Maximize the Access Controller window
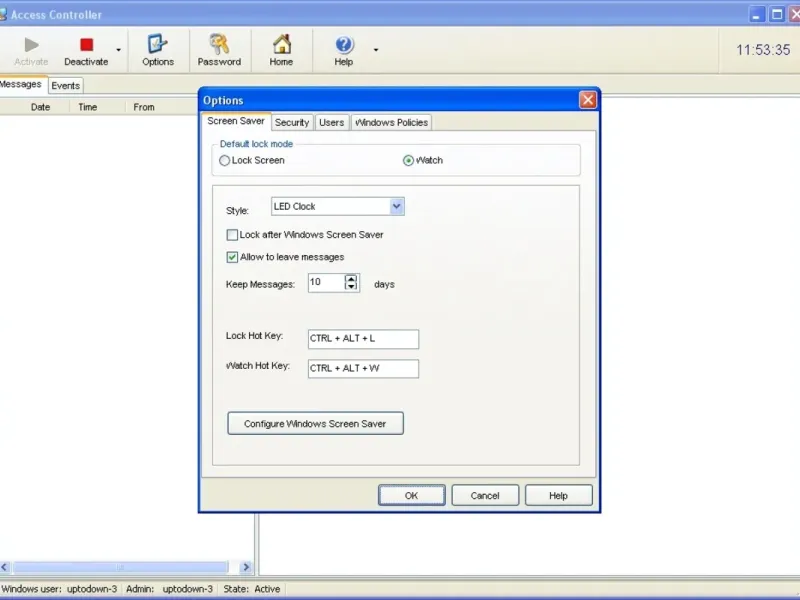Viewport: 800px width, 600px height. (777, 14)
